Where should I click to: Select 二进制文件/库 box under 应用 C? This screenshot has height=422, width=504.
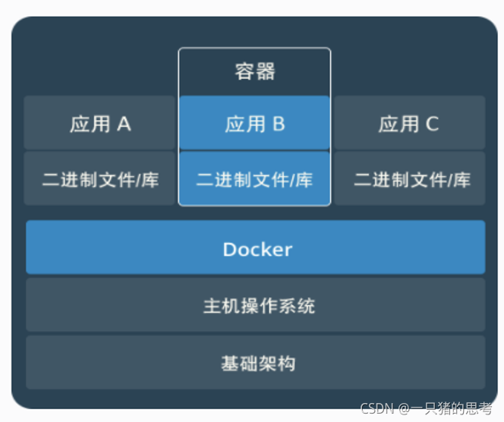(x=410, y=178)
